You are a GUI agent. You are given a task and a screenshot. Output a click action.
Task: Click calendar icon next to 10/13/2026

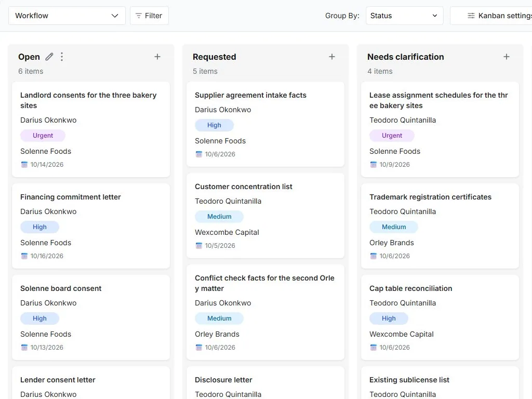point(24,348)
